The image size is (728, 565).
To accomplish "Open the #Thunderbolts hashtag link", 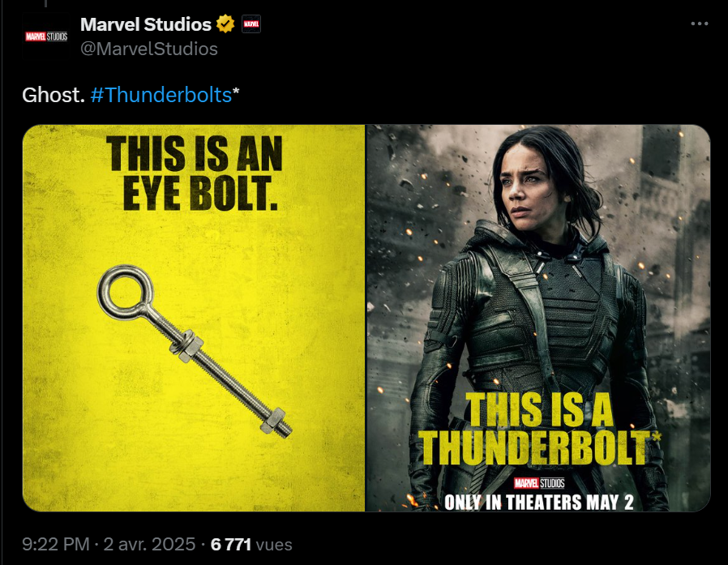I will pyautogui.click(x=161, y=95).
